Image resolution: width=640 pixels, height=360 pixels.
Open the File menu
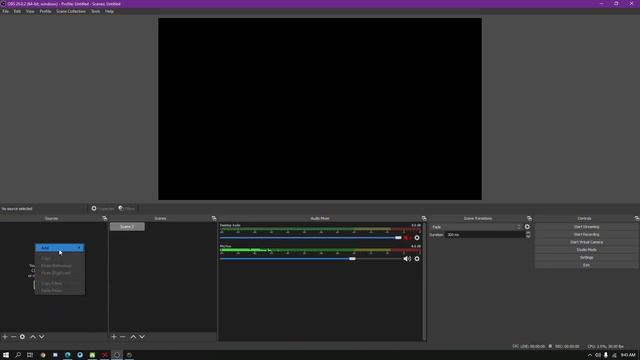click(6, 11)
